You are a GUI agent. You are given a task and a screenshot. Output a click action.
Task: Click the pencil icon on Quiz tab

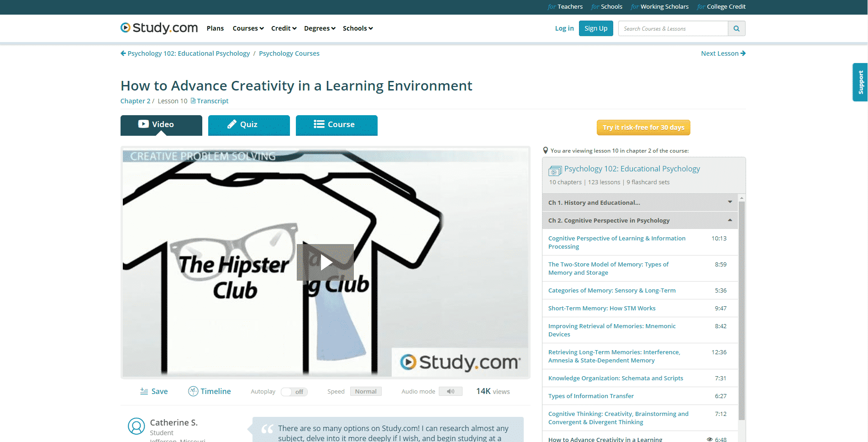(x=232, y=124)
